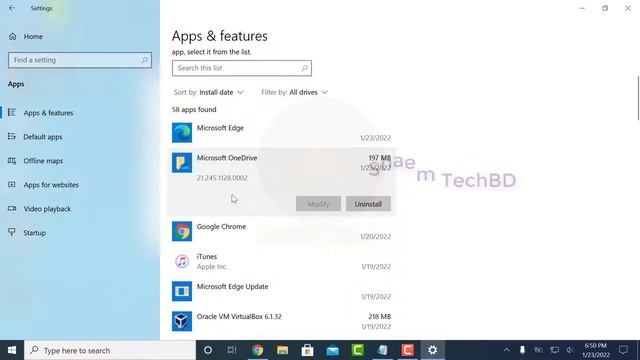Click the iTunes app icon

[182, 261]
